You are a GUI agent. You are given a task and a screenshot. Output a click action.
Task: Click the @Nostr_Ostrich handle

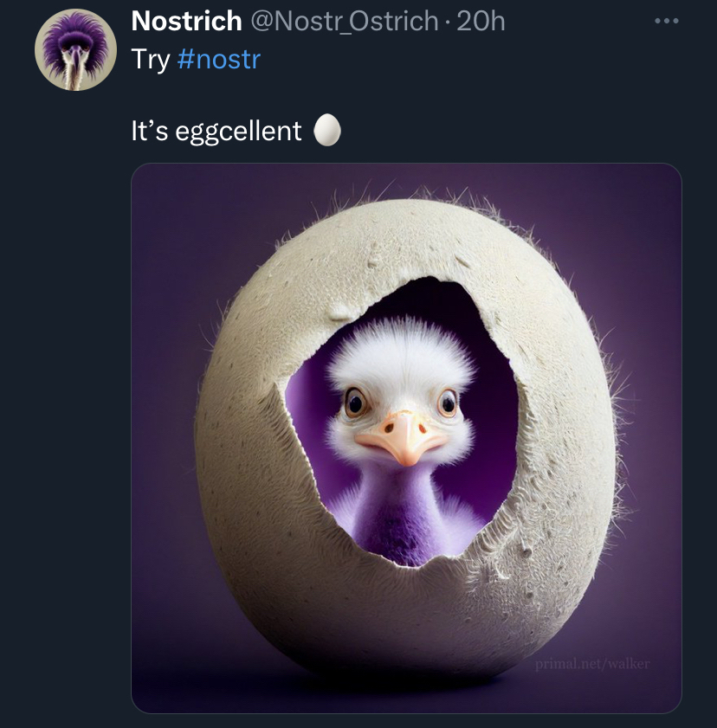(x=344, y=22)
